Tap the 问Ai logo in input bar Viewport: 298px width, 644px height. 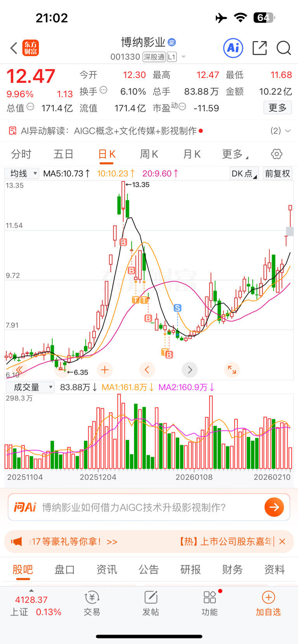tap(25, 507)
